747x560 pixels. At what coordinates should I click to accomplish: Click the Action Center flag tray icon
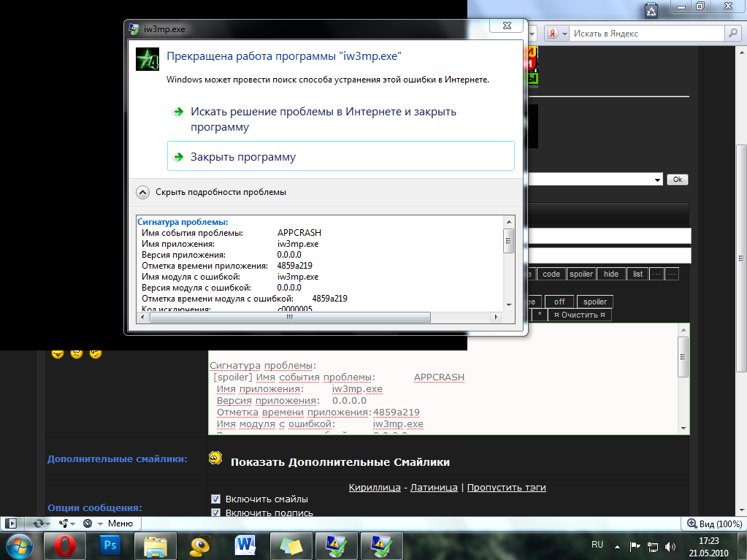click(635, 547)
